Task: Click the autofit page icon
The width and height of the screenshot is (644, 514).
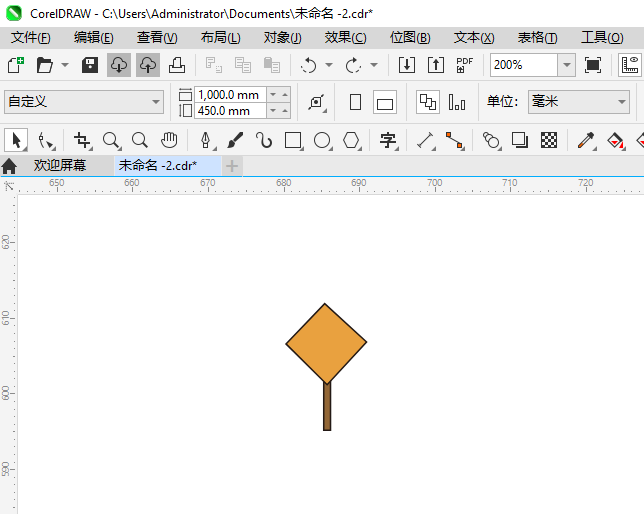Action: coord(317,102)
